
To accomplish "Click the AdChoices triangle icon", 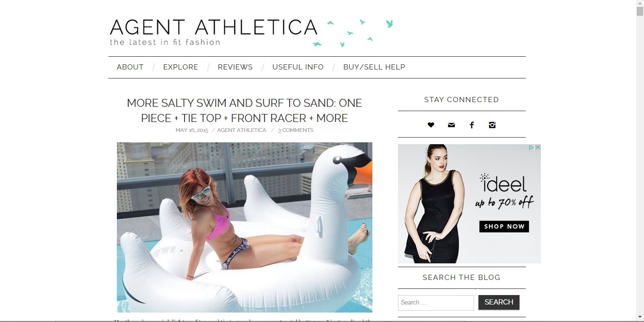I will tap(531, 148).
